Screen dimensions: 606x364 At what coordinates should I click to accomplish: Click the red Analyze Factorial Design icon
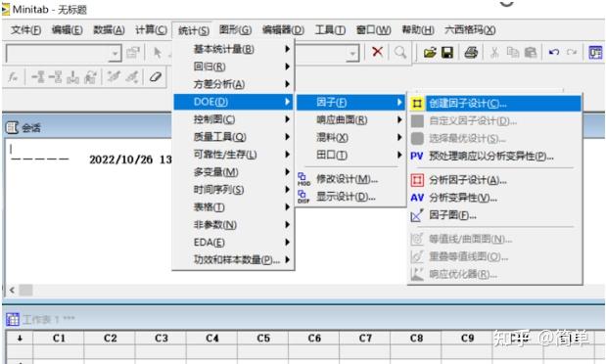click(x=417, y=180)
